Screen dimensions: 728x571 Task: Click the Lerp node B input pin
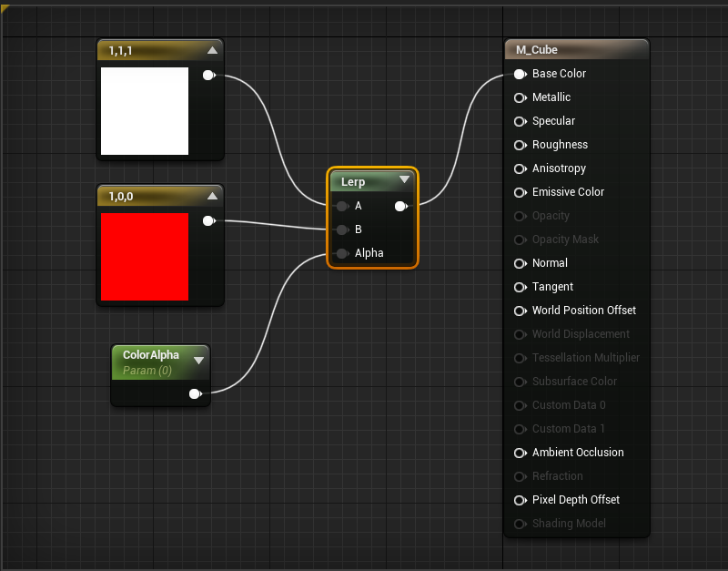coord(342,230)
